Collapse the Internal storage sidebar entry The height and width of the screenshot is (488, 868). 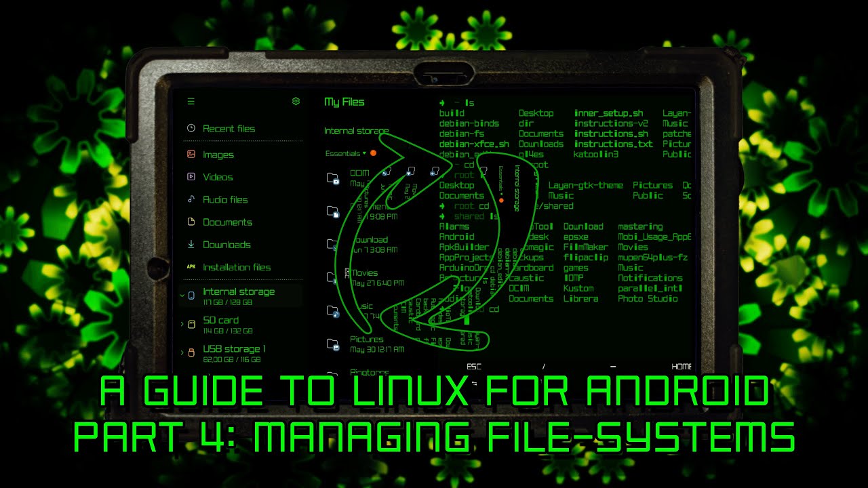182,296
